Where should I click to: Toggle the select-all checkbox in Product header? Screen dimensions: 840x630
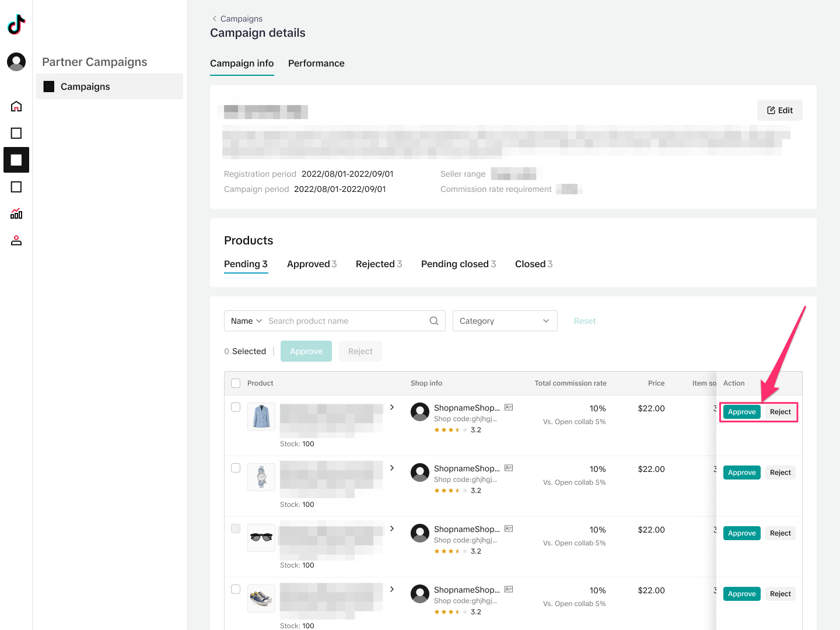(x=236, y=383)
